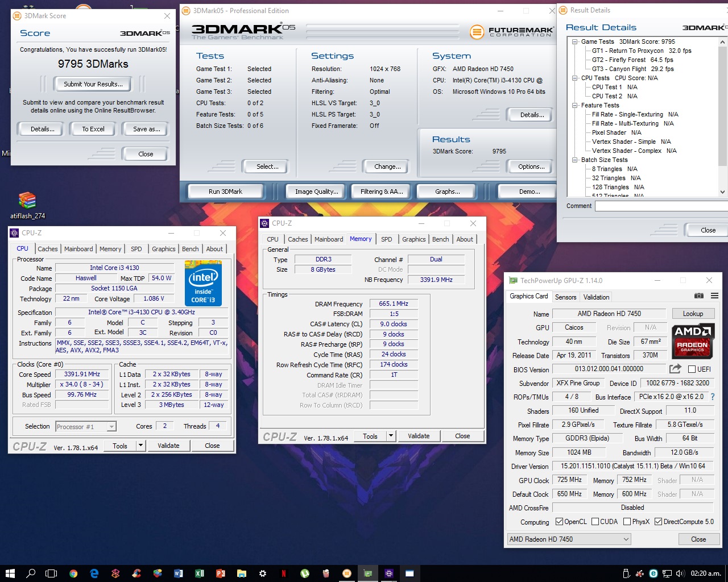Open the Popcorn app on the taskbar
This screenshot has width=728, height=582.
(325, 573)
